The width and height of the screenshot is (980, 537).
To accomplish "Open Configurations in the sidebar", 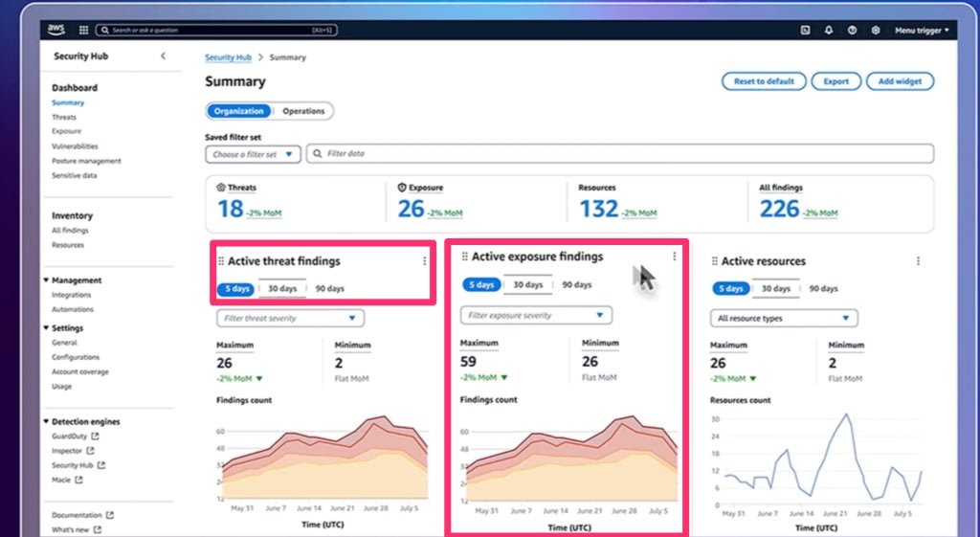I will click(x=76, y=357).
